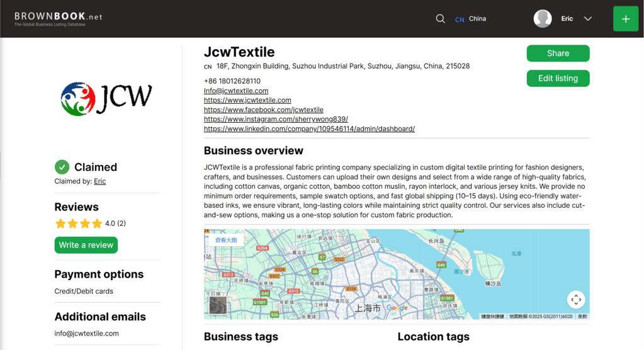Click the phone number +86 18012628110
The width and height of the screenshot is (644, 350).
coord(232,81)
